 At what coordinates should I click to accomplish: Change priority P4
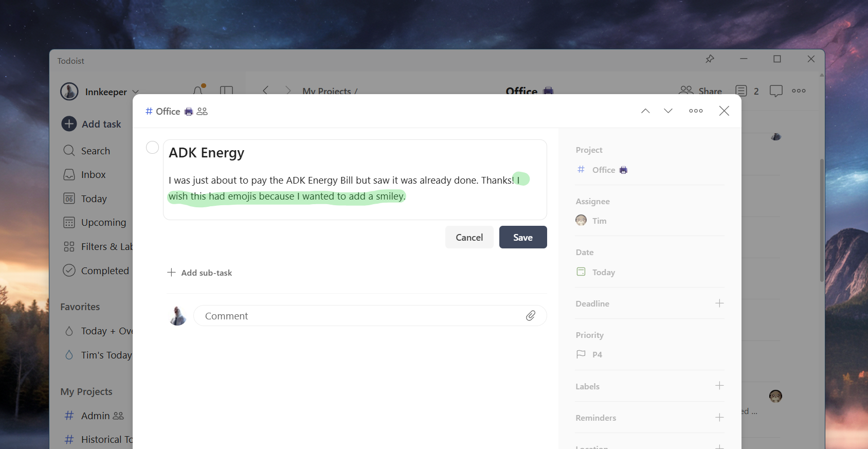point(589,354)
